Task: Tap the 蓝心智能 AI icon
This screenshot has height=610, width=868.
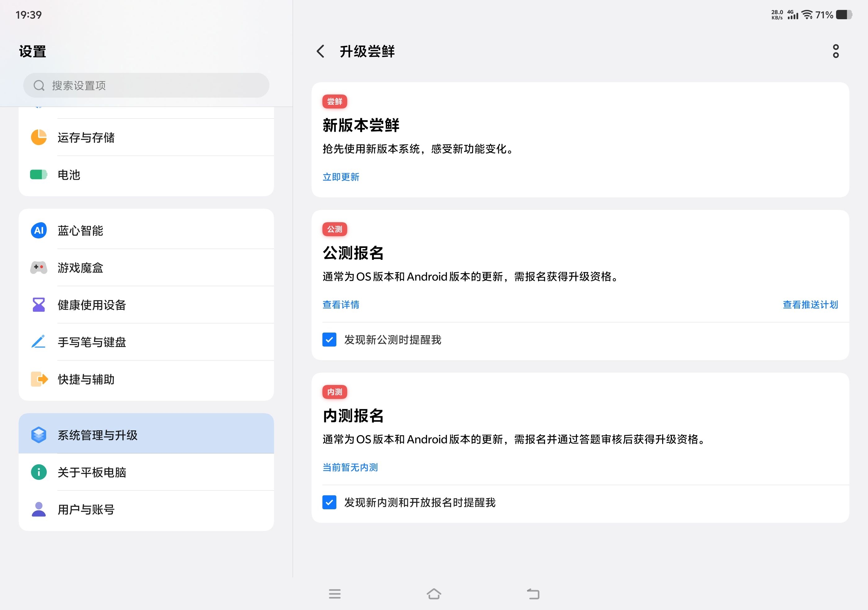Action: point(38,230)
